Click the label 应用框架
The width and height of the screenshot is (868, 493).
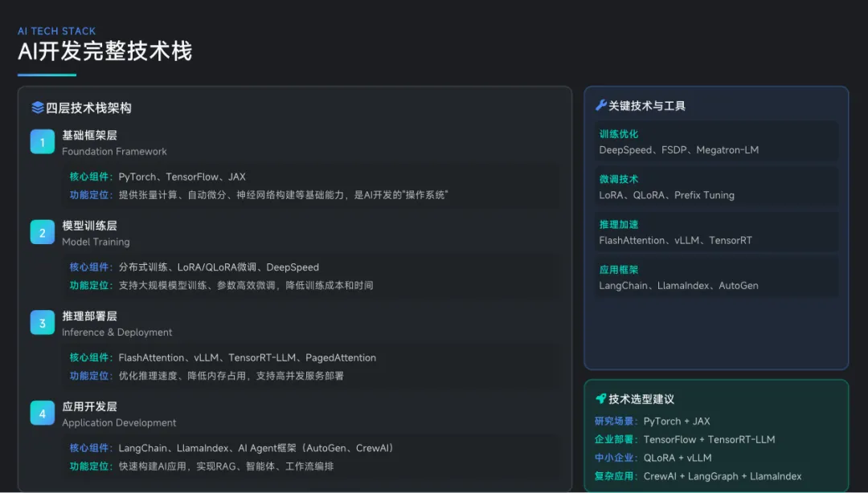coord(618,270)
